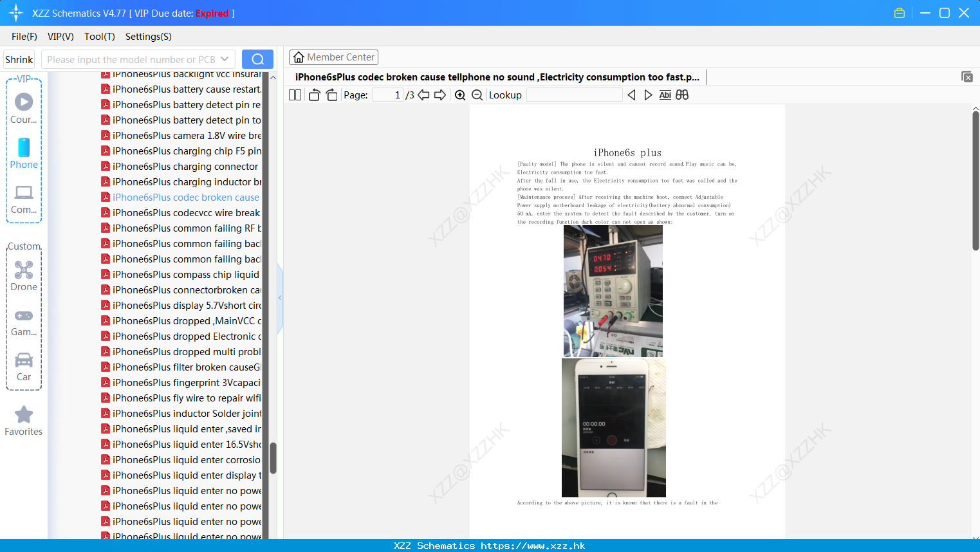980x552 pixels.
Task: Collapse the file list side panel handle
Action: click(280, 298)
